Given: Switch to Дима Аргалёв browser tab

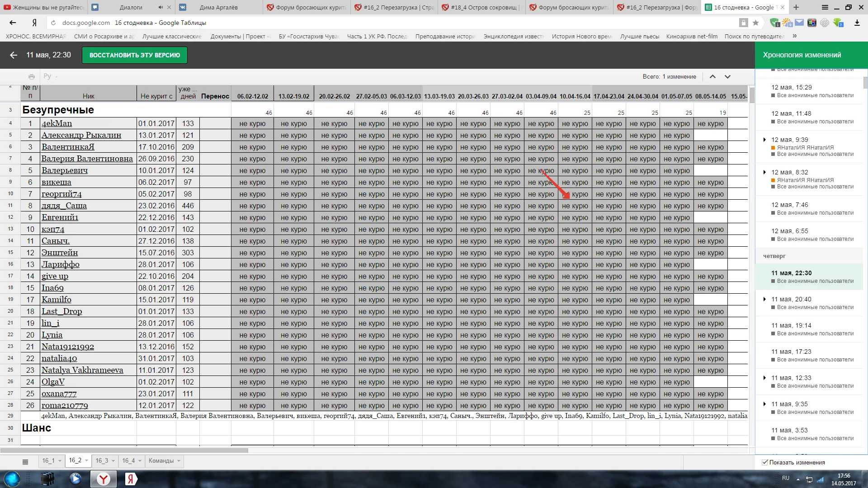Looking at the screenshot, I should 218,7.
